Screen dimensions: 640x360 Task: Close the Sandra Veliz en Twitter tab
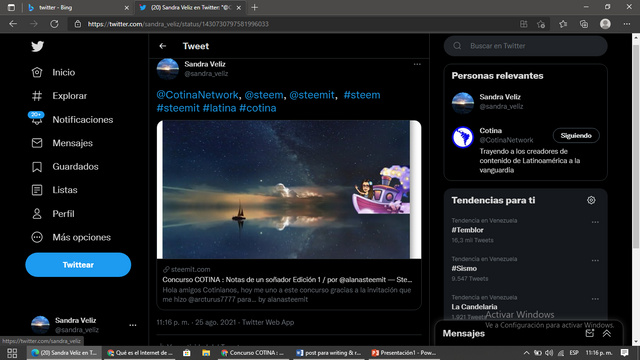point(239,8)
